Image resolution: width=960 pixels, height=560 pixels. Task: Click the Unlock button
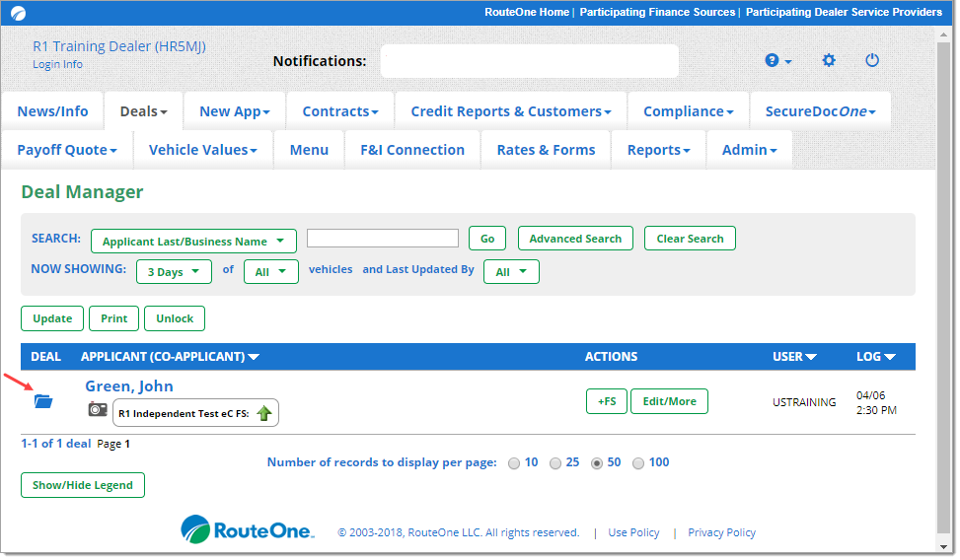tap(175, 318)
